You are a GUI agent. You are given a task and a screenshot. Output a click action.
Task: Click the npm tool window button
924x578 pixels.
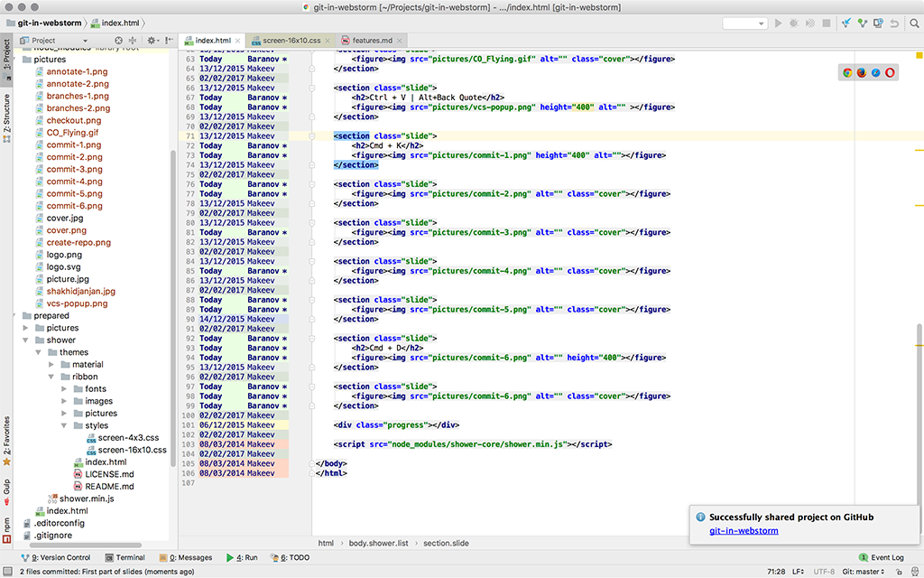point(6,529)
